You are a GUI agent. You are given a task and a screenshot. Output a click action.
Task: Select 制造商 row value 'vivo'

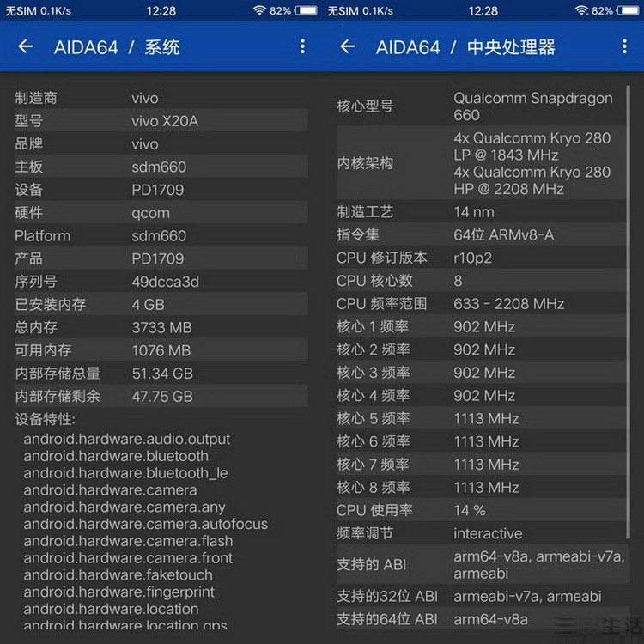(x=145, y=98)
